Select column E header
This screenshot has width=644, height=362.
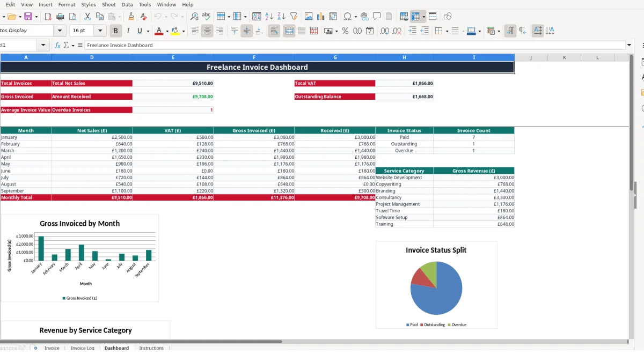pos(173,57)
